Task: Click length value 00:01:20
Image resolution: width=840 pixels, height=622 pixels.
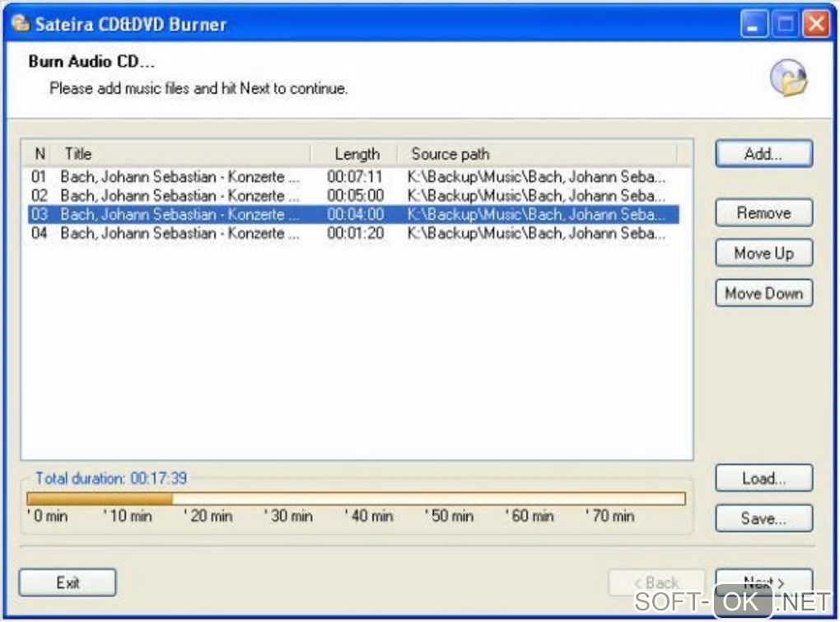Action: point(355,233)
